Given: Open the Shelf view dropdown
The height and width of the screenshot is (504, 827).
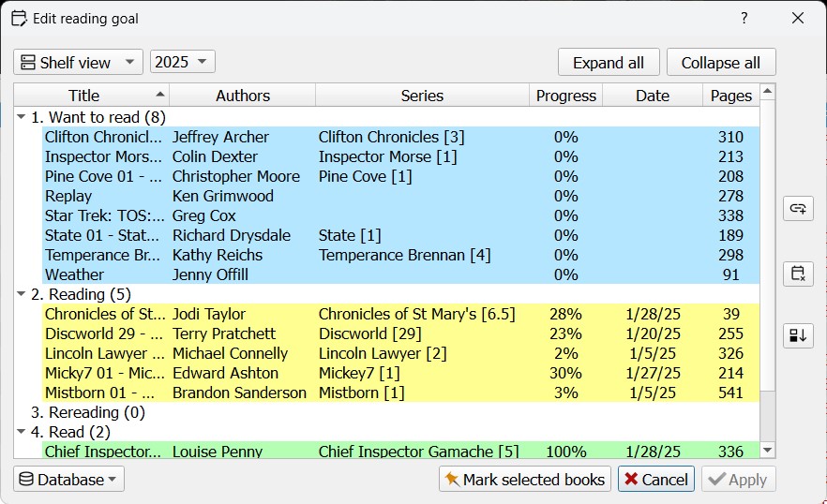Looking at the screenshot, I should pyautogui.click(x=78, y=62).
